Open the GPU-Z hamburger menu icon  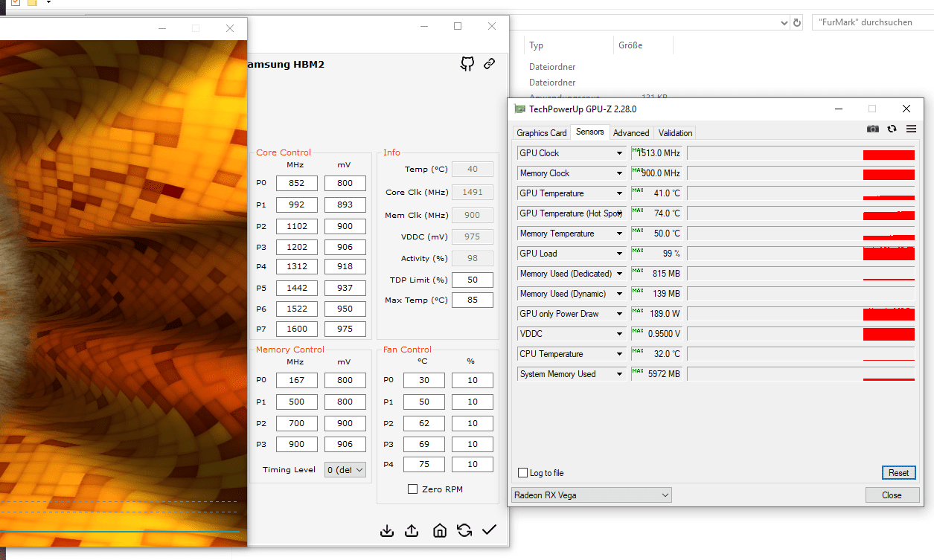coord(911,129)
